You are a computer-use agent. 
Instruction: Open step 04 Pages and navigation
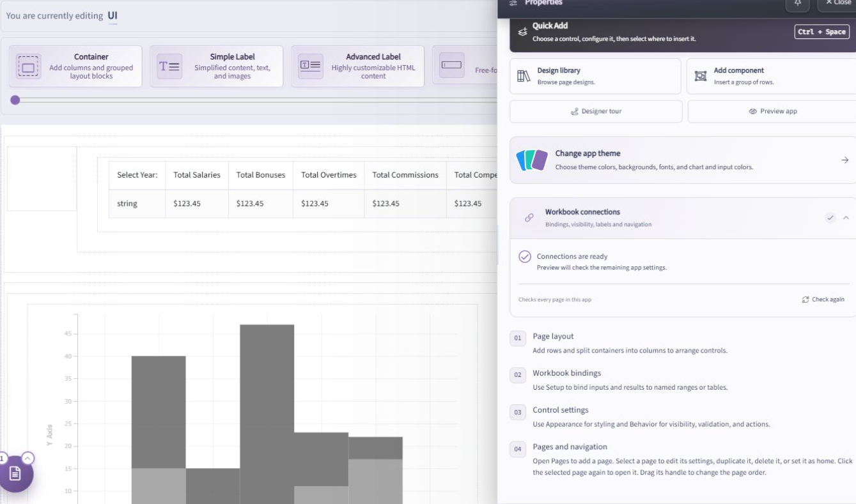click(x=682, y=460)
